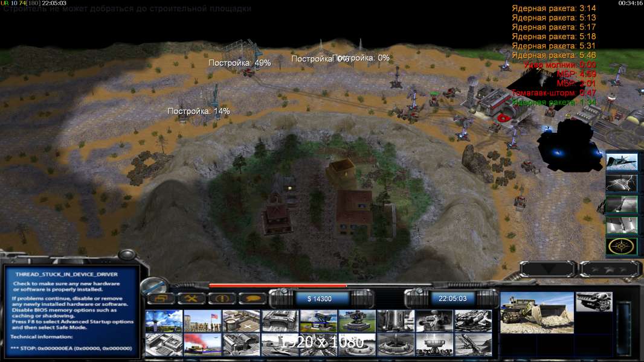Screen dimensions: 644x362
Task: Select the single launching missile power shortcut
Action: tap(622, 205)
